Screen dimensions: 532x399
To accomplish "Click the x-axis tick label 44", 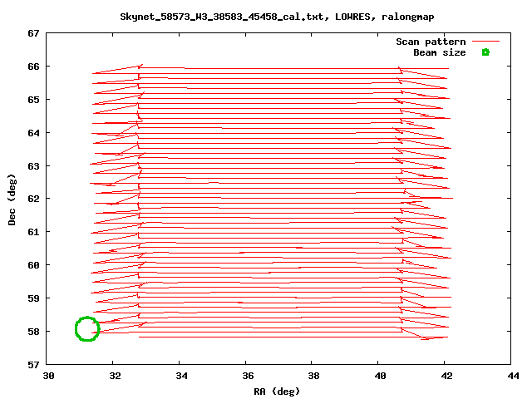I will point(514,376).
